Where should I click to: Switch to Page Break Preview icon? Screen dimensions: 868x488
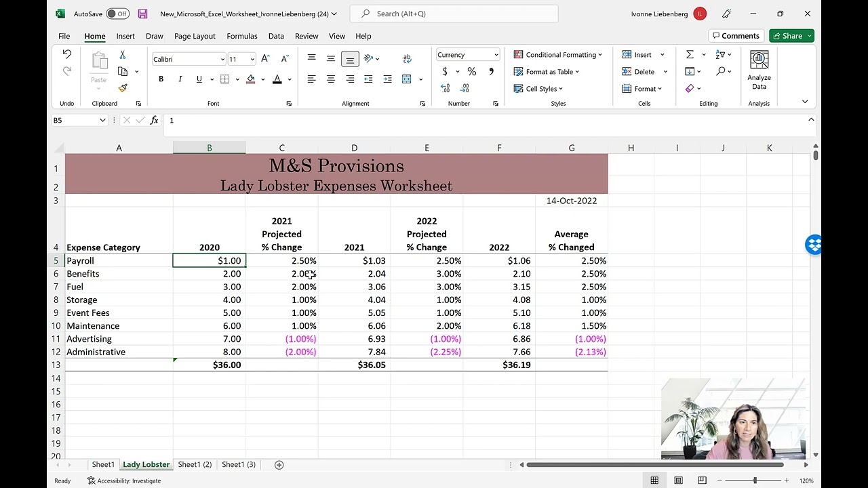pyautogui.click(x=702, y=481)
